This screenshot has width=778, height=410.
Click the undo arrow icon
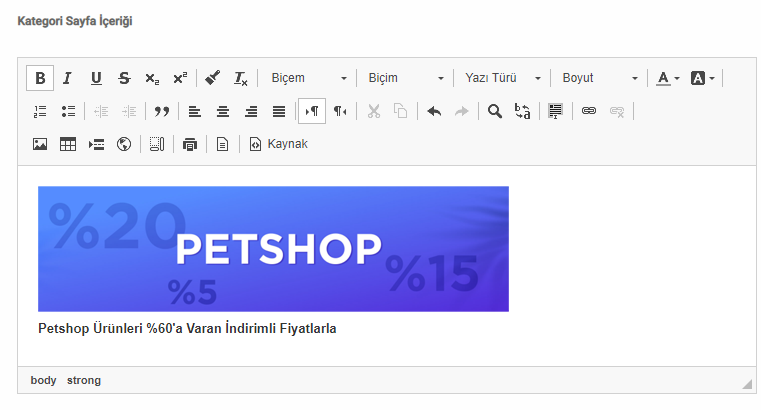click(434, 111)
